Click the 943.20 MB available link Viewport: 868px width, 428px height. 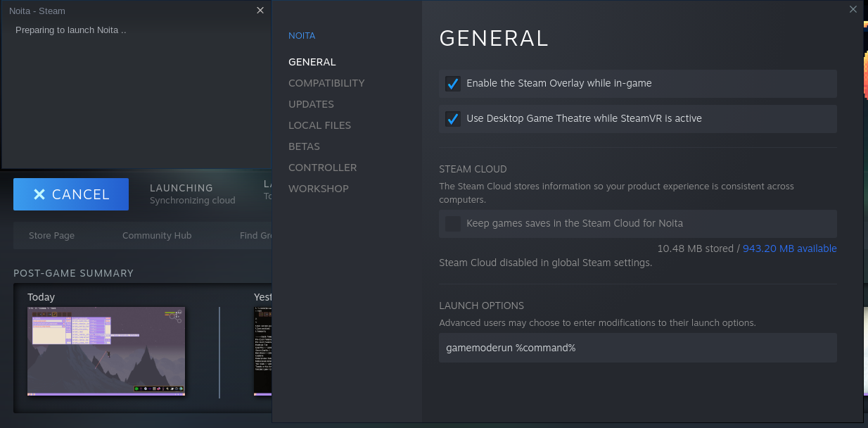tap(790, 248)
